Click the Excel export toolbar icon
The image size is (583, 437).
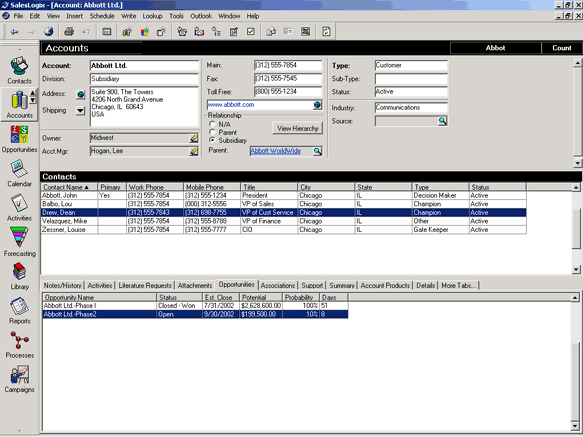click(306, 32)
